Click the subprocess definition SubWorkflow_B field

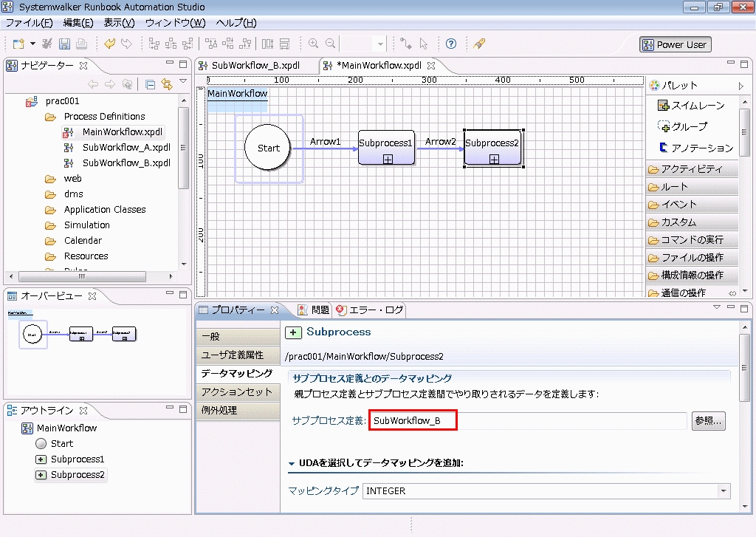413,421
